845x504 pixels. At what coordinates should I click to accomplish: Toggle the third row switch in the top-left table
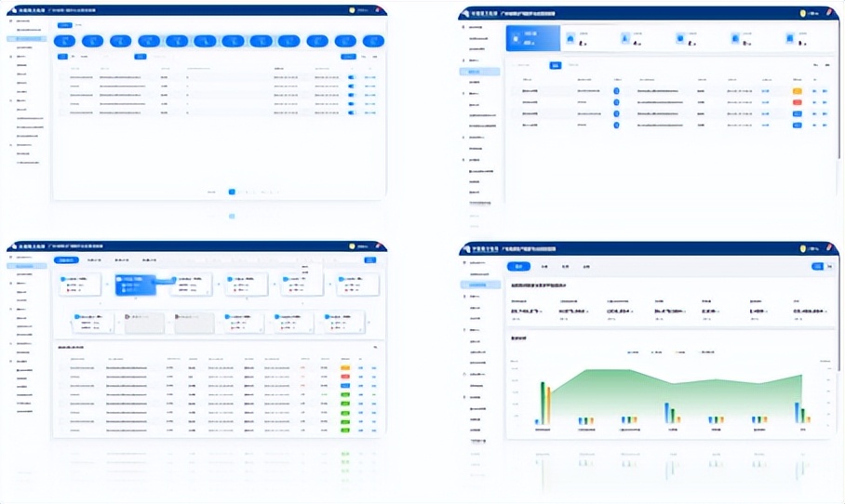351,95
